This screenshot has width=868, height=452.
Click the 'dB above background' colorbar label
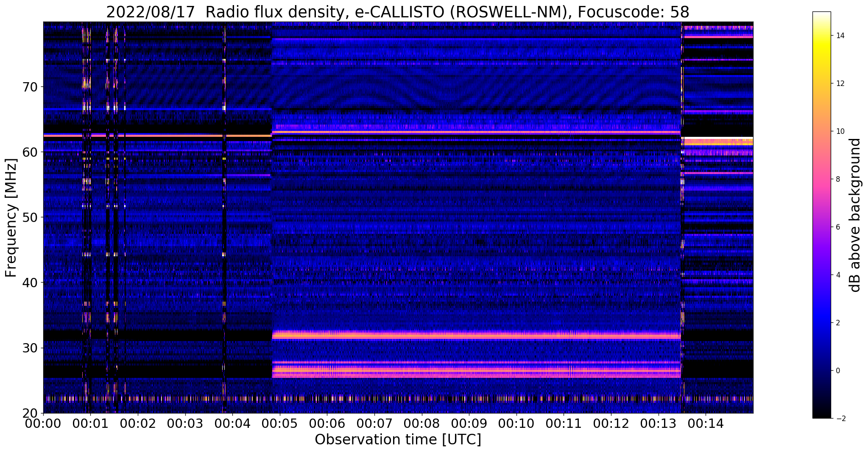[x=855, y=215]
